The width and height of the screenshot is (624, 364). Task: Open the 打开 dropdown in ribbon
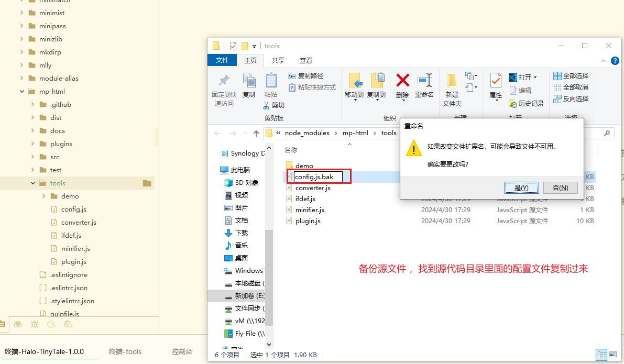(523, 77)
